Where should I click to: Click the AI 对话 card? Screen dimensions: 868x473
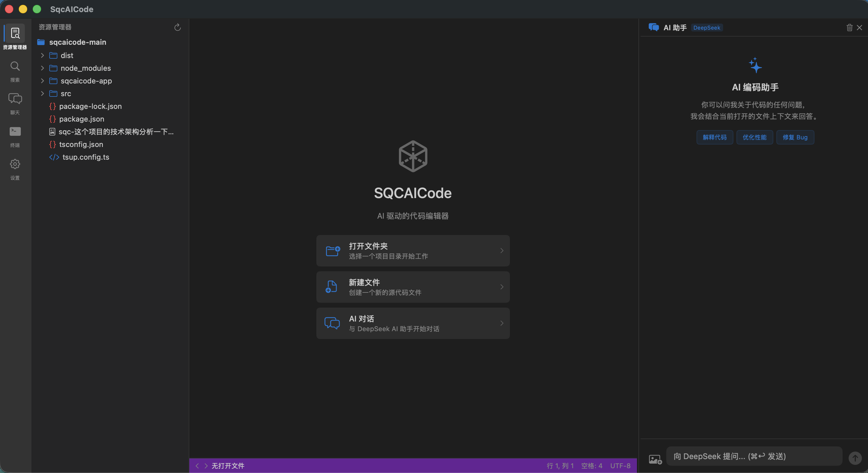pyautogui.click(x=413, y=323)
